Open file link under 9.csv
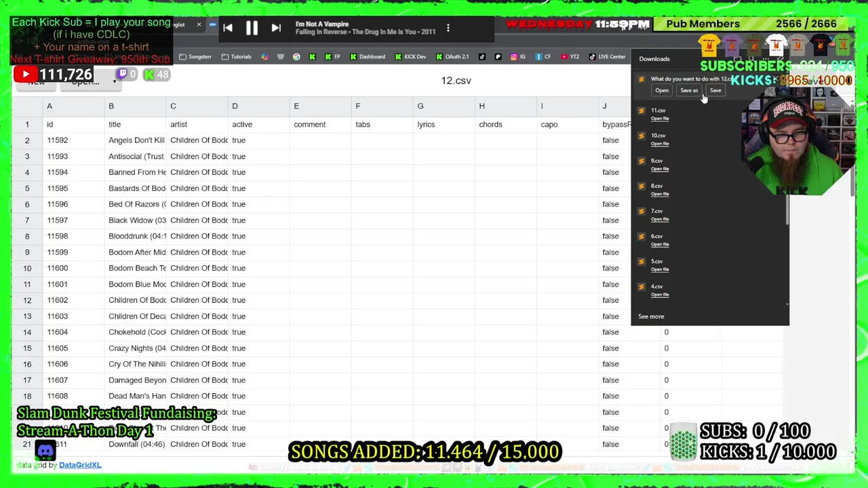 pos(660,169)
